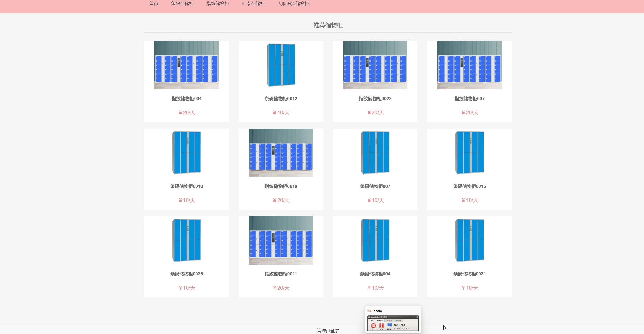Select the 条码储物柜0021 cabinet image
This screenshot has width=644, height=334.
click(x=469, y=240)
